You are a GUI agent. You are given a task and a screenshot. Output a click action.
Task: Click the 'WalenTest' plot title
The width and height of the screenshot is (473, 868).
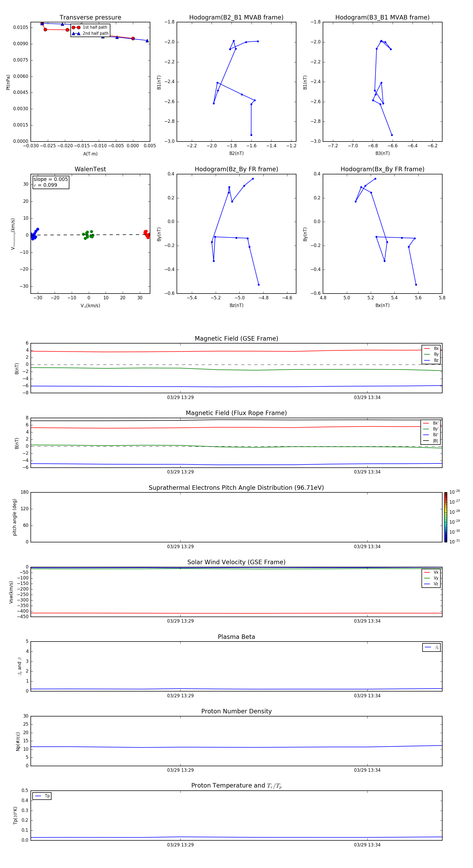[90, 169]
